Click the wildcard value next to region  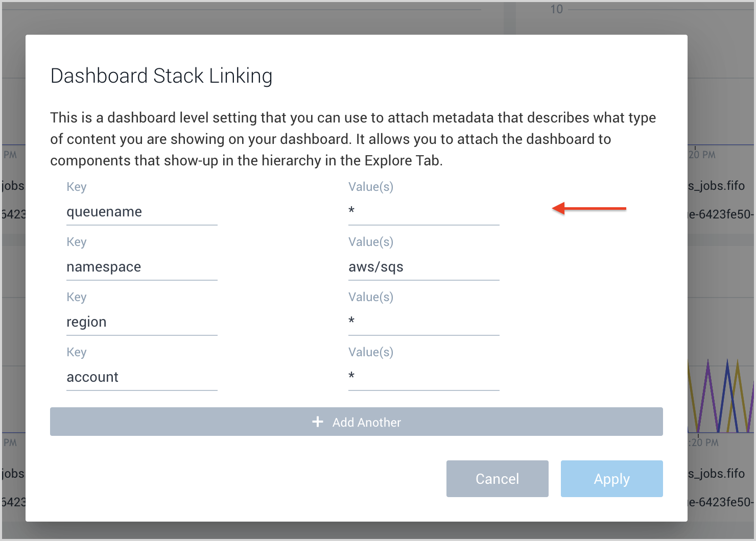click(423, 321)
